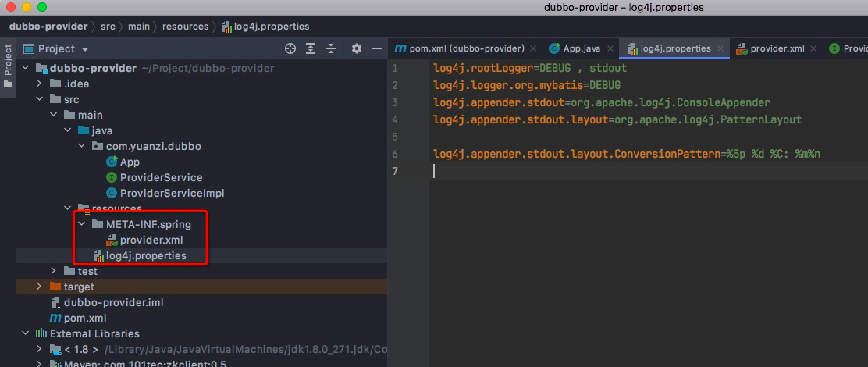Select dubbo-provider.iml file
The image size is (868, 367).
(x=113, y=303)
